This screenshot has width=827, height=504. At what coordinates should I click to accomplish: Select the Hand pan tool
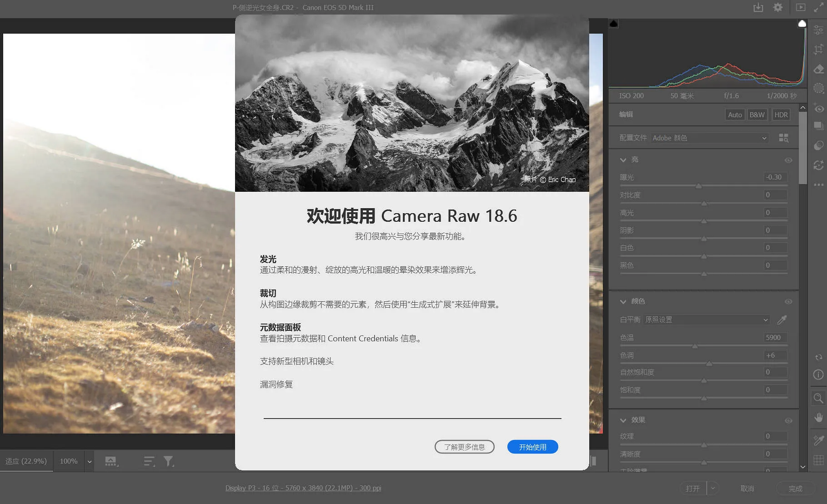[x=818, y=417]
